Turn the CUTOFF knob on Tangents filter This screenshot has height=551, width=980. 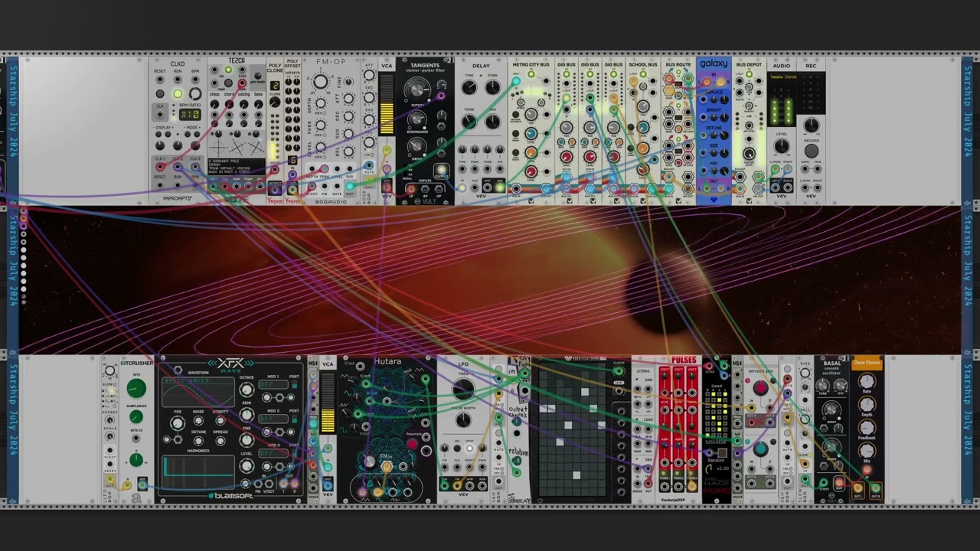tap(417, 91)
